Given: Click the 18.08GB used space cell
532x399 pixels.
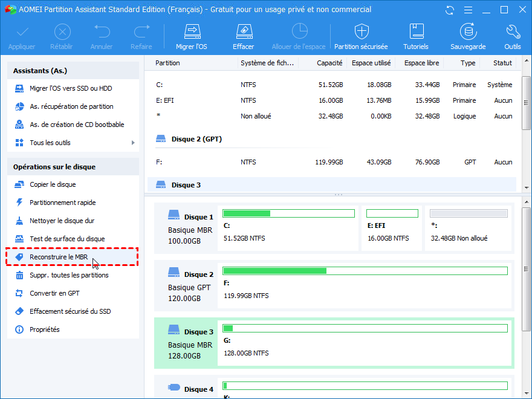Looking at the screenshot, I should (379, 85).
